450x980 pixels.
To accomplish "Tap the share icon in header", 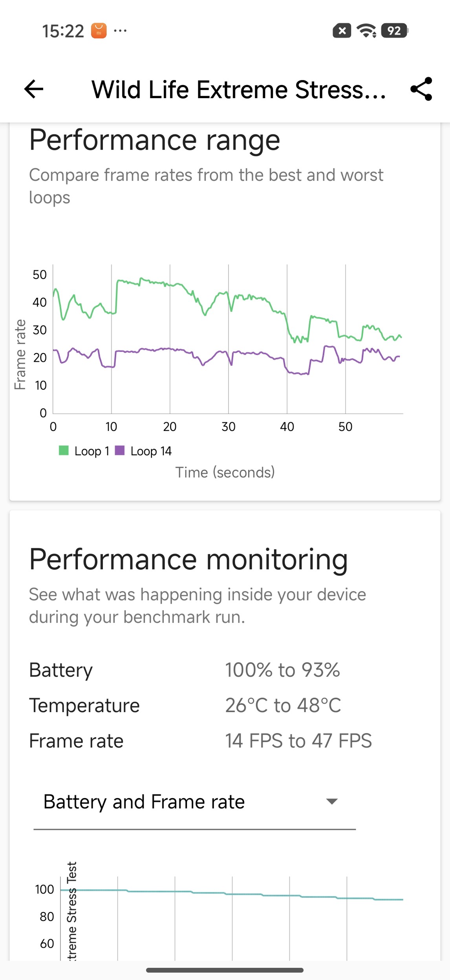I will (x=421, y=89).
